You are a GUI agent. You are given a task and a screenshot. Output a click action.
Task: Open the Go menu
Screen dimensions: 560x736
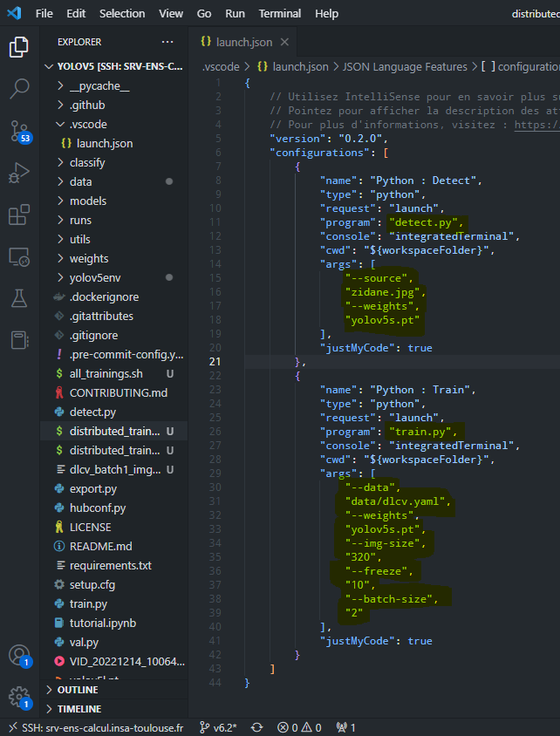(204, 14)
